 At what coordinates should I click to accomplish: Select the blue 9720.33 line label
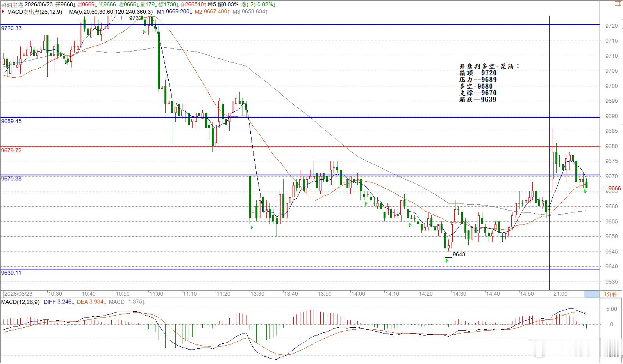click(11, 28)
